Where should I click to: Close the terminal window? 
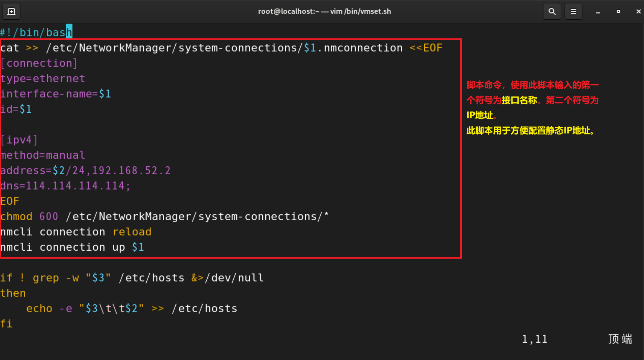click(638, 11)
